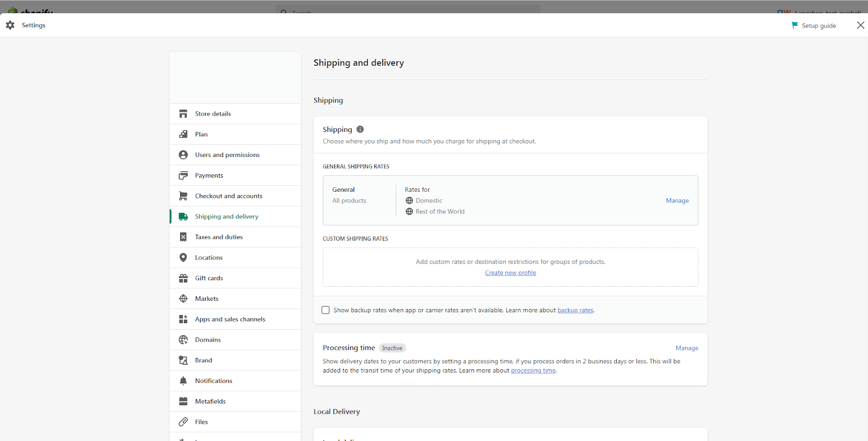Select Shipping and delivery menu item

[235, 217]
